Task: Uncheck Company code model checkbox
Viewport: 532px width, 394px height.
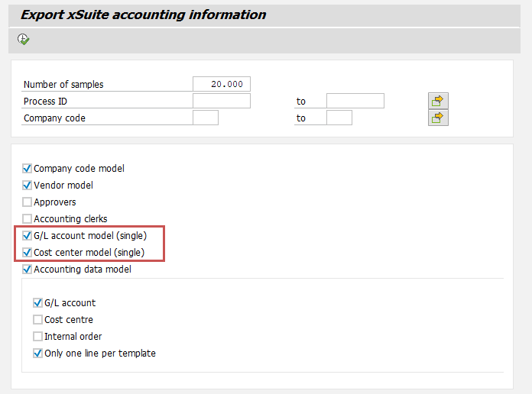Action: click(x=28, y=169)
